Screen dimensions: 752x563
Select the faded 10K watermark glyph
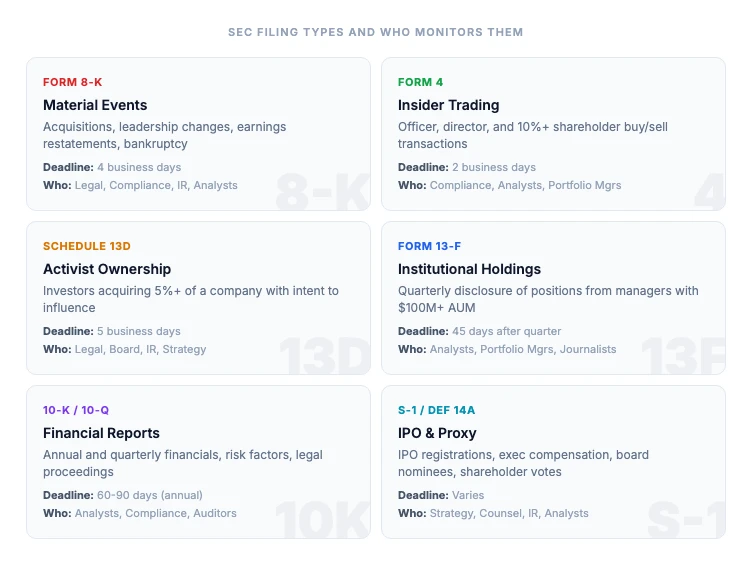point(323,521)
